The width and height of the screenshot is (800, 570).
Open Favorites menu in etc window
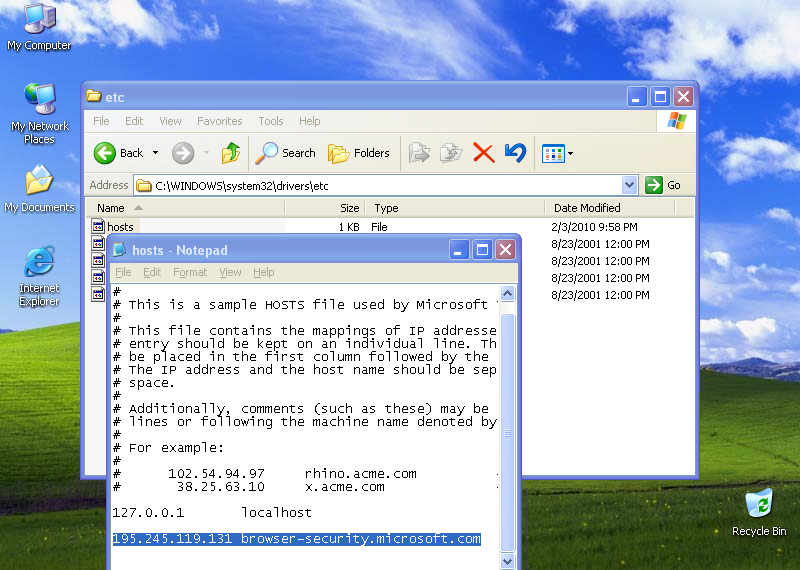tap(219, 121)
